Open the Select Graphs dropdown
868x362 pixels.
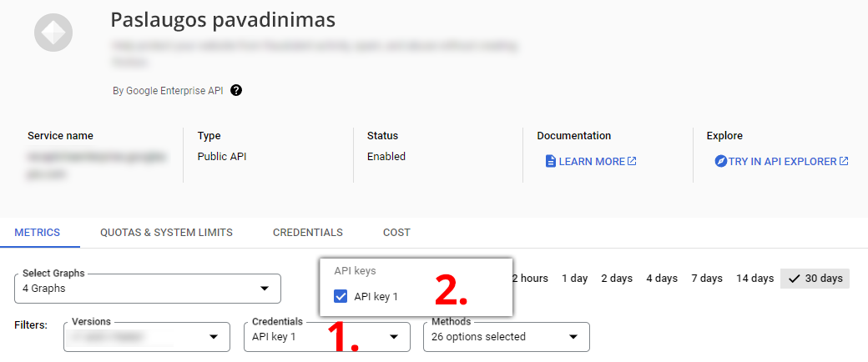148,289
